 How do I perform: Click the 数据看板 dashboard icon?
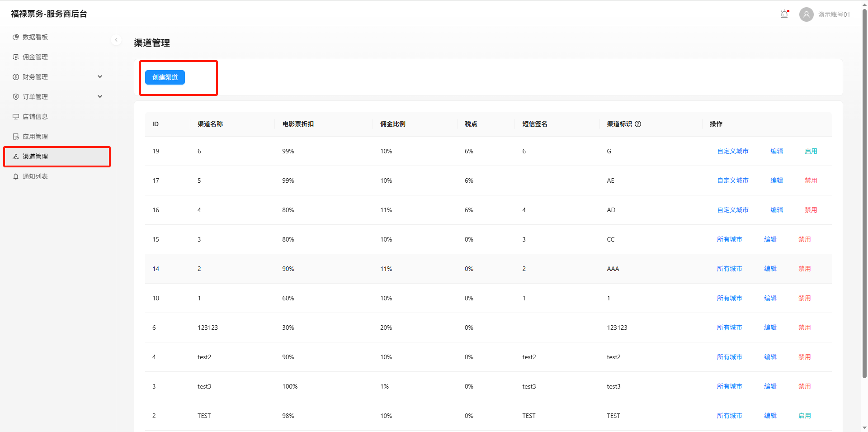(16, 37)
